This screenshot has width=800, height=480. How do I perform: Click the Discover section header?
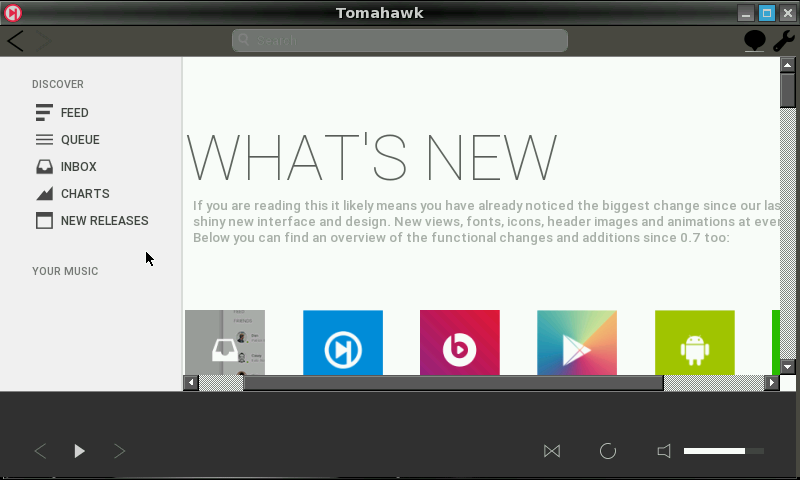[58, 84]
